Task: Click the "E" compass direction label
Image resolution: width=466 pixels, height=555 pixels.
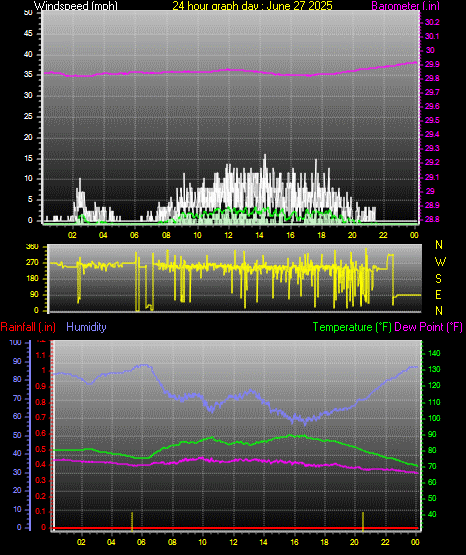Action: tap(438, 294)
